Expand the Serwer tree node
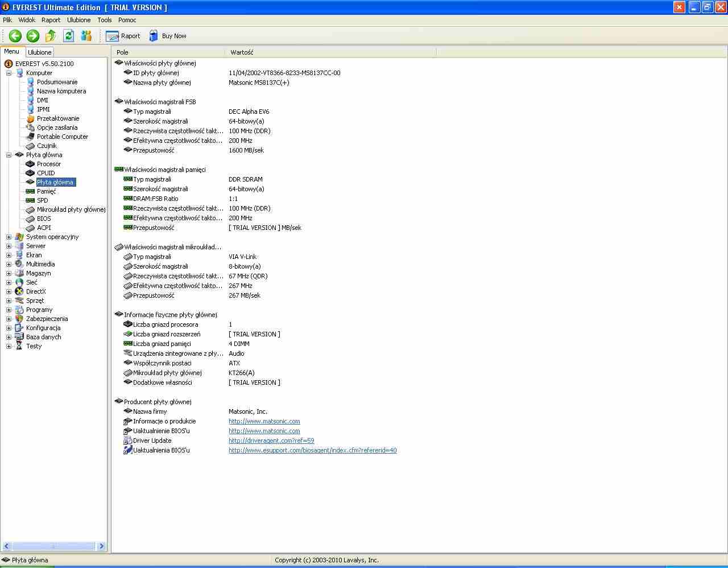The width and height of the screenshot is (728, 568). 9,246
